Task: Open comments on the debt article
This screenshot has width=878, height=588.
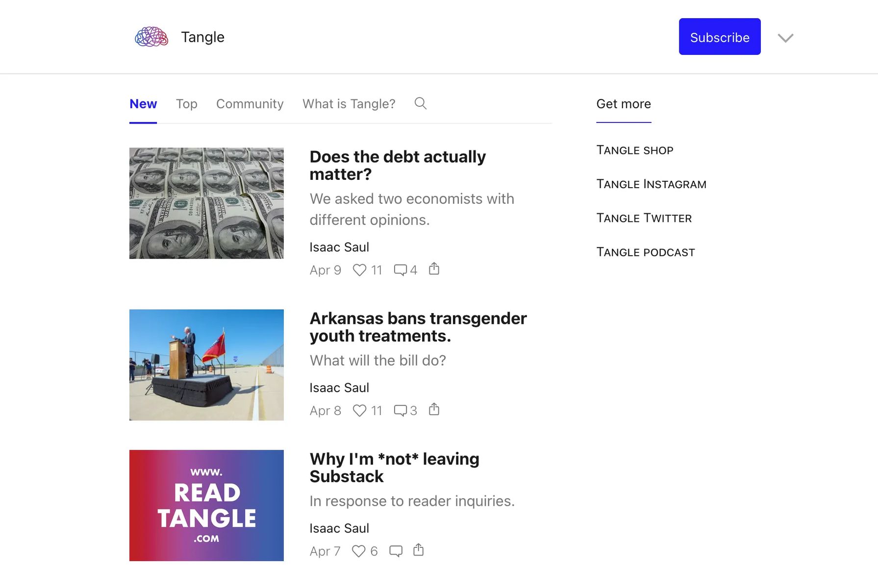Action: coord(401,269)
